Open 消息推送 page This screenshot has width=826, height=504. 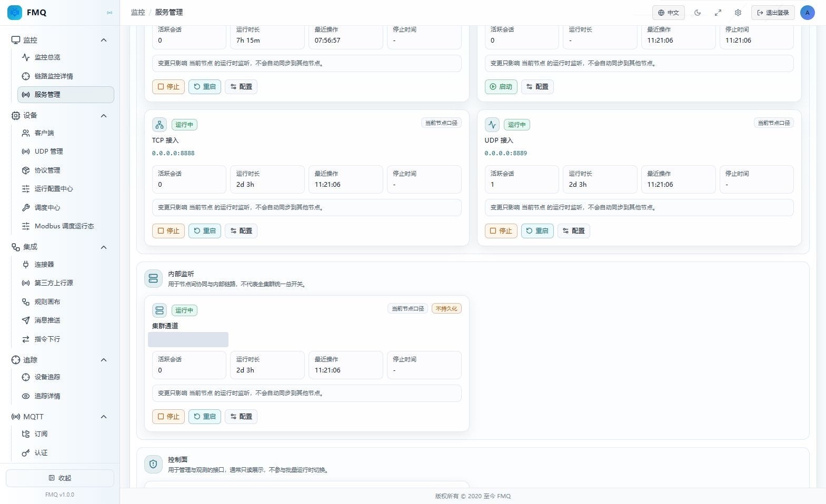(66, 320)
